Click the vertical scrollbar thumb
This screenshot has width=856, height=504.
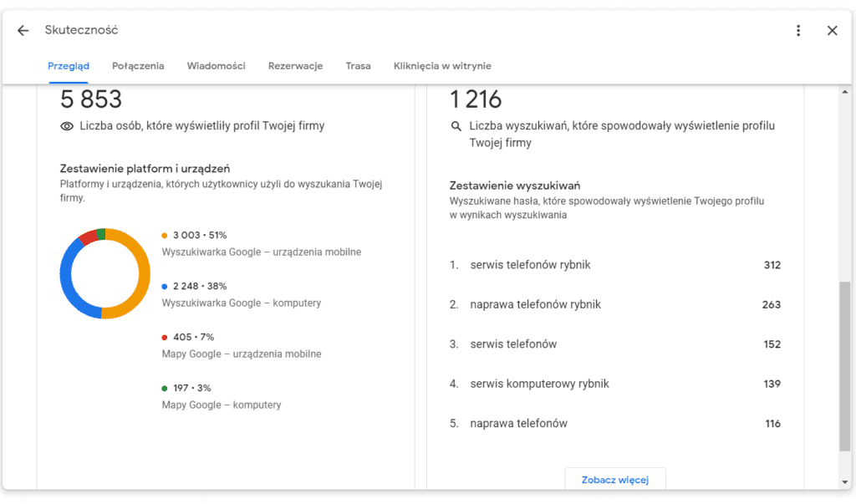click(845, 366)
